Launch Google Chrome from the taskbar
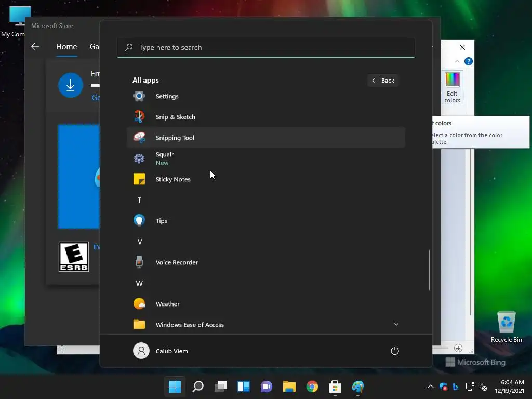This screenshot has width=532, height=399. [x=312, y=387]
